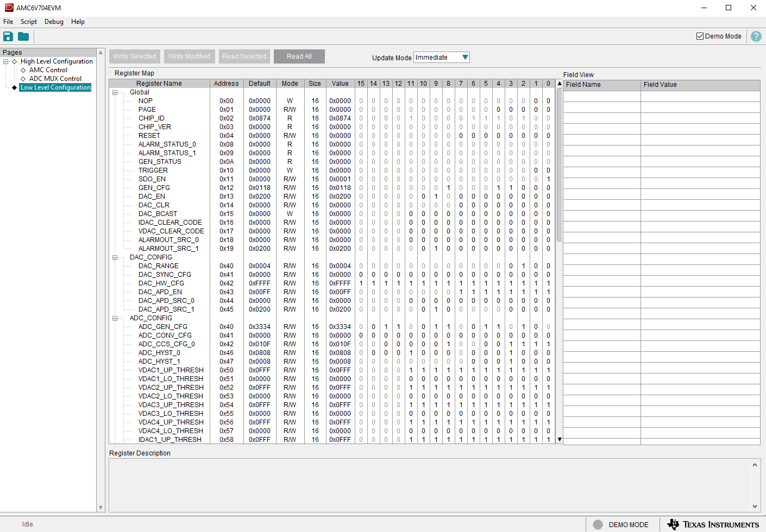Select the DAC_APD_EN register row
766x532 pixels.
[x=332, y=292]
